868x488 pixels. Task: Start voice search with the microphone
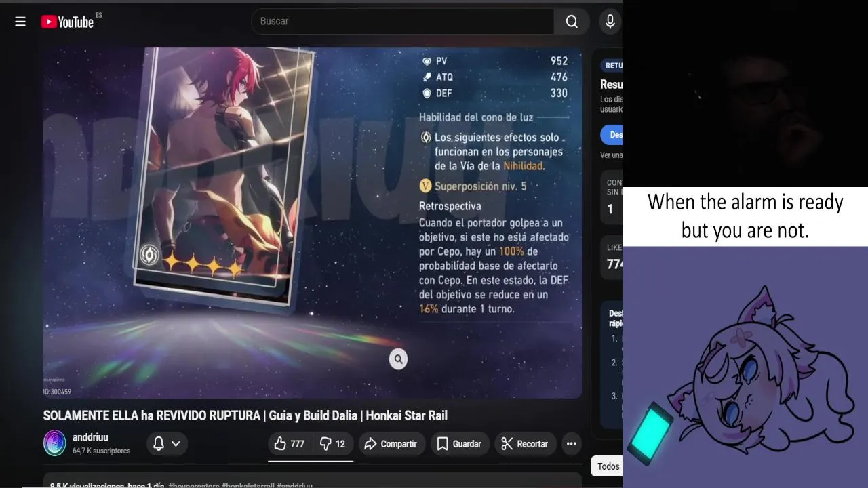tap(610, 22)
